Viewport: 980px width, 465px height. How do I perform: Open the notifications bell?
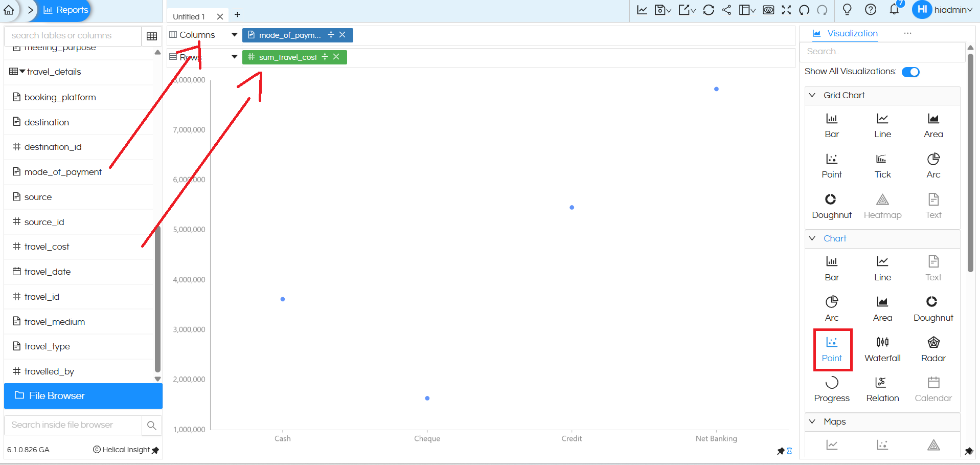coord(894,10)
